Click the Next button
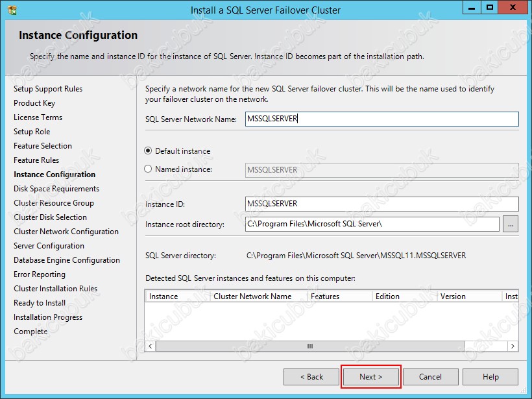This screenshot has height=399, width=532. coord(371,376)
